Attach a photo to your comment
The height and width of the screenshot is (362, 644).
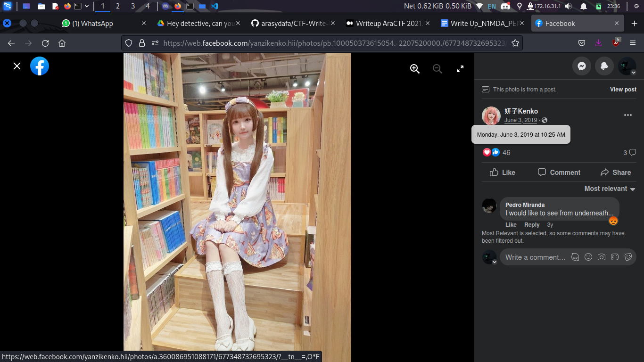click(x=602, y=257)
